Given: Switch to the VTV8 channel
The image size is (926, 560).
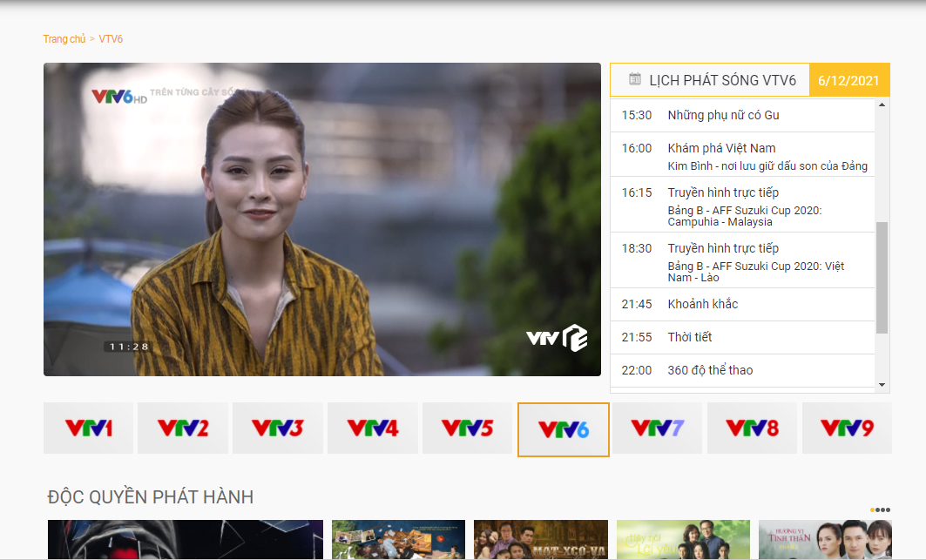Looking at the screenshot, I should click(753, 428).
